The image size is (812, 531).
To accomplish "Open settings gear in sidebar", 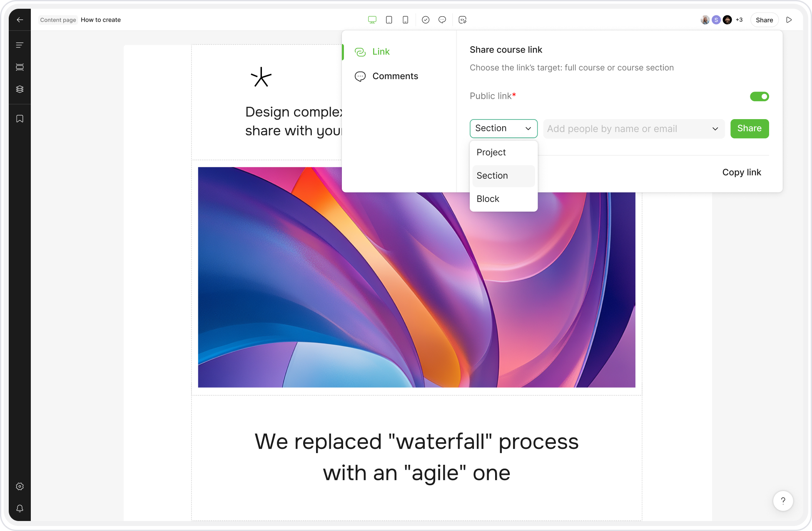I will [x=20, y=486].
